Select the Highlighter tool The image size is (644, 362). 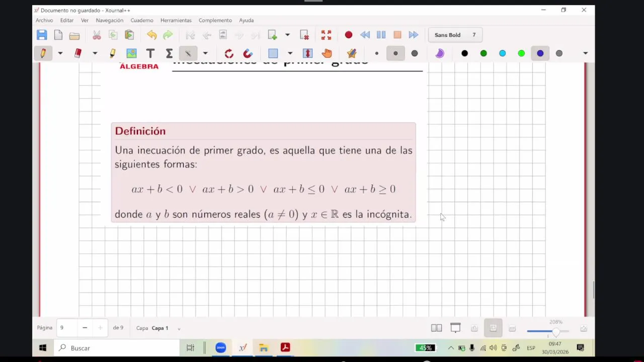(x=112, y=53)
